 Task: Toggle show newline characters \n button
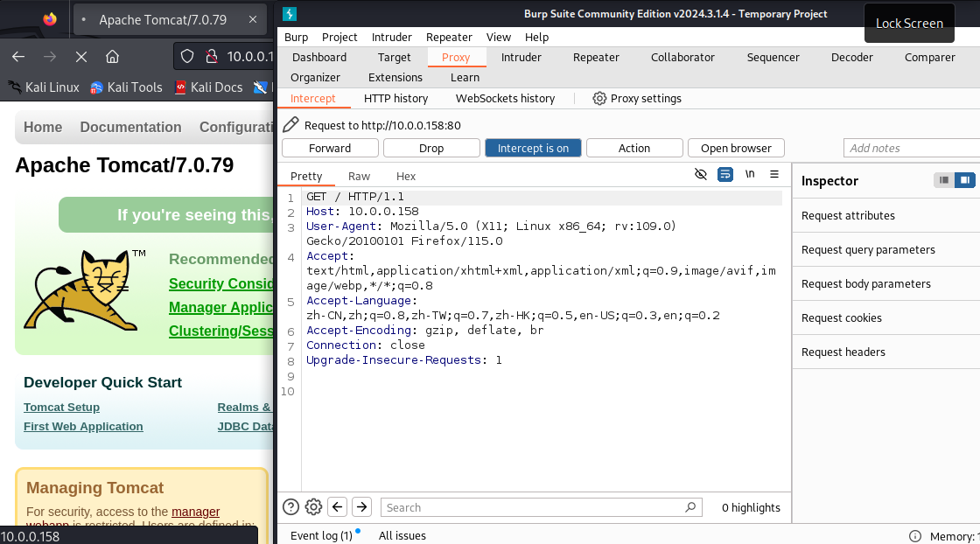point(750,174)
